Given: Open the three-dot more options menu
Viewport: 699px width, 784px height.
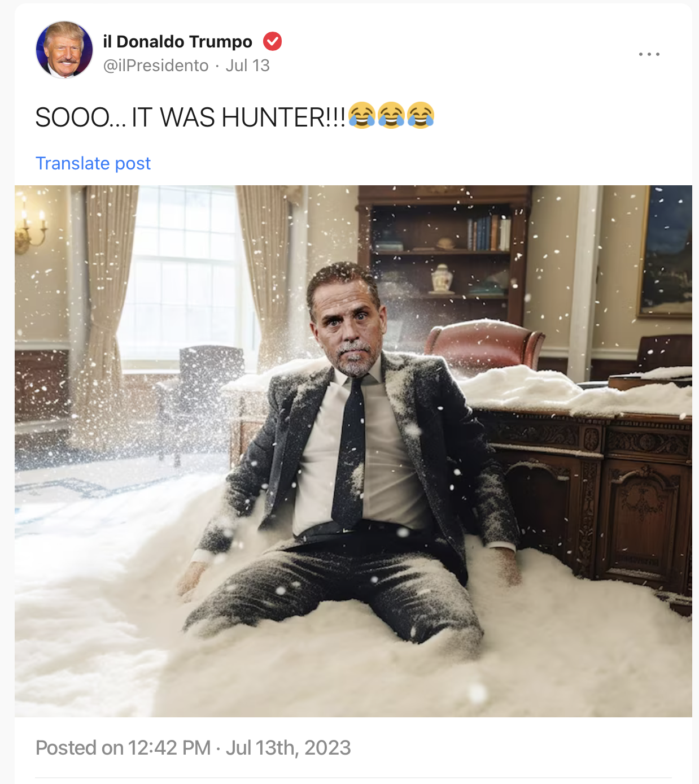Looking at the screenshot, I should tap(649, 54).
